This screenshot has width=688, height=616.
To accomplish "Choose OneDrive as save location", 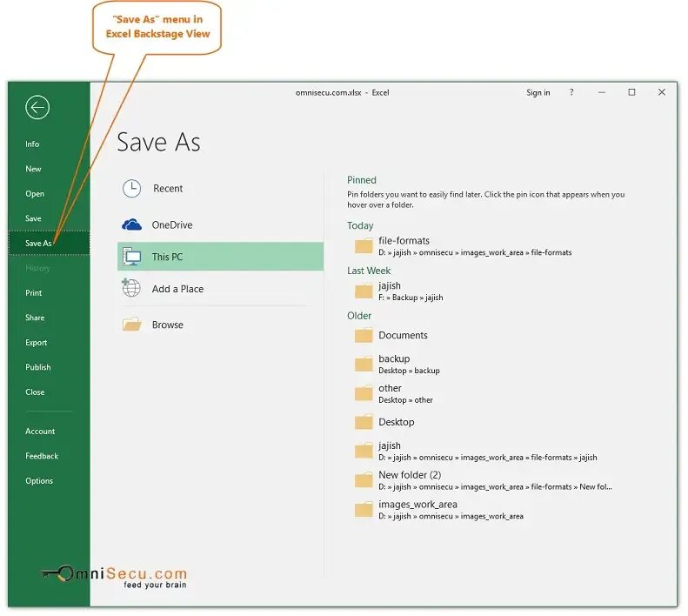I will tap(172, 224).
